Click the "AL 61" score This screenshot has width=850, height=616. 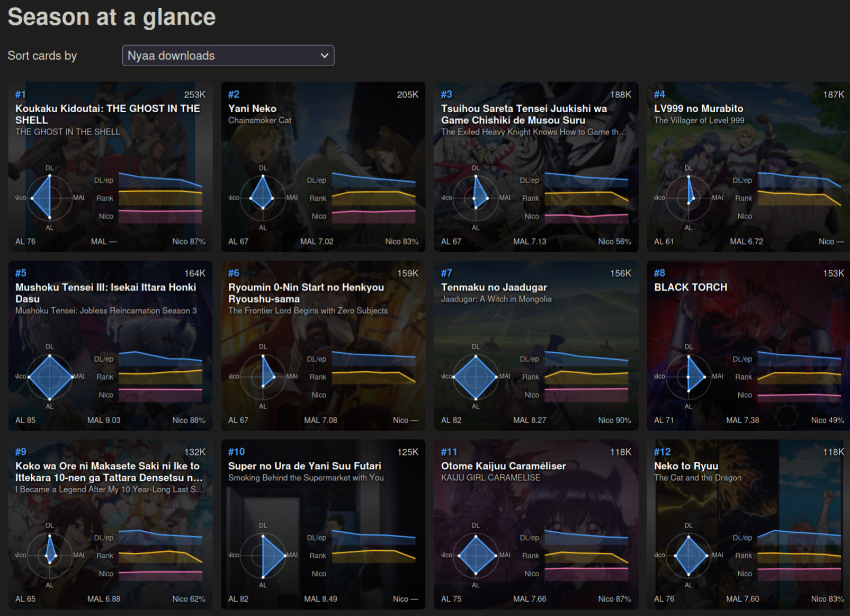point(664,242)
